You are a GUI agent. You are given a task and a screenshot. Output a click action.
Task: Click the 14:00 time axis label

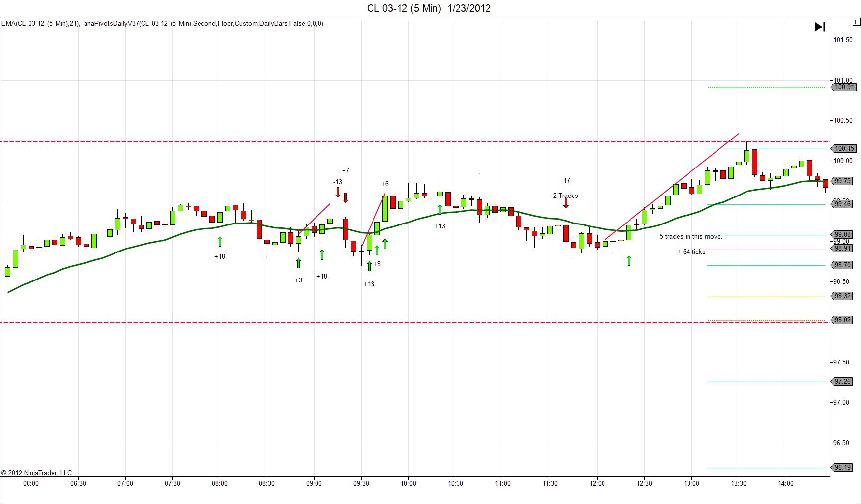[786, 483]
